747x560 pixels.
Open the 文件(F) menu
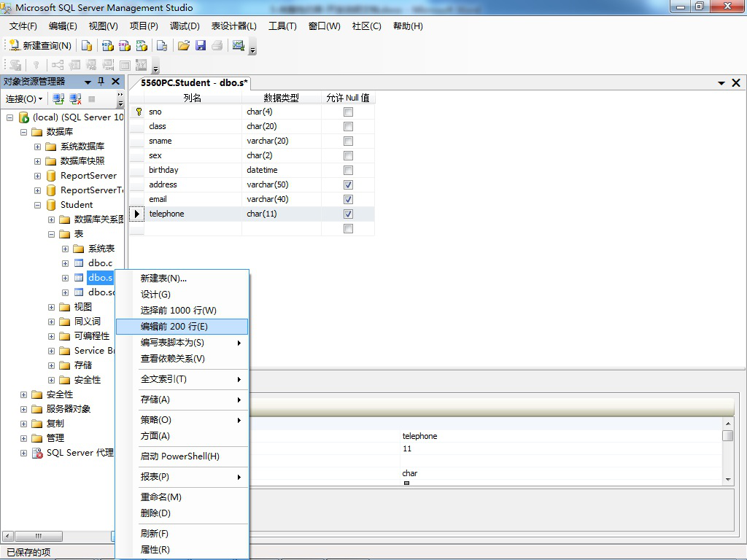point(23,26)
